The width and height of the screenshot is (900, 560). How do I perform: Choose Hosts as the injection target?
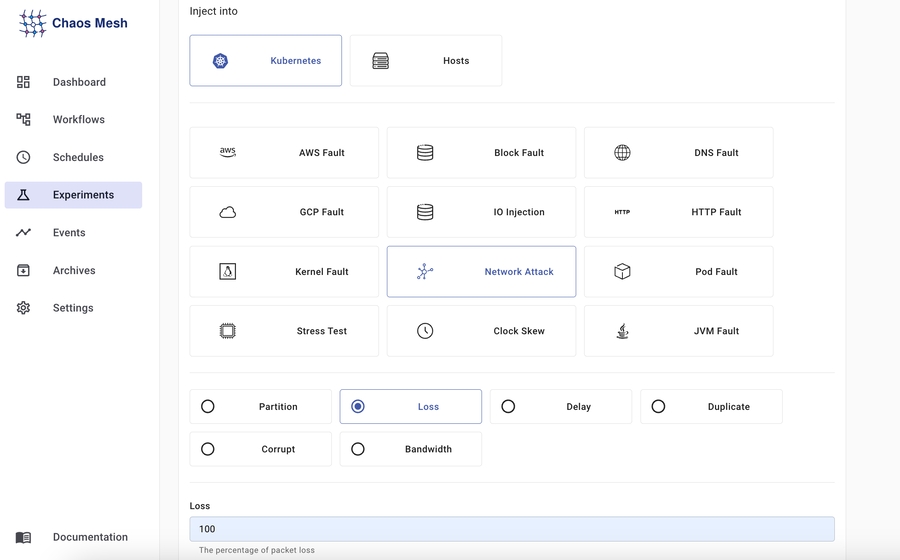[x=426, y=61]
